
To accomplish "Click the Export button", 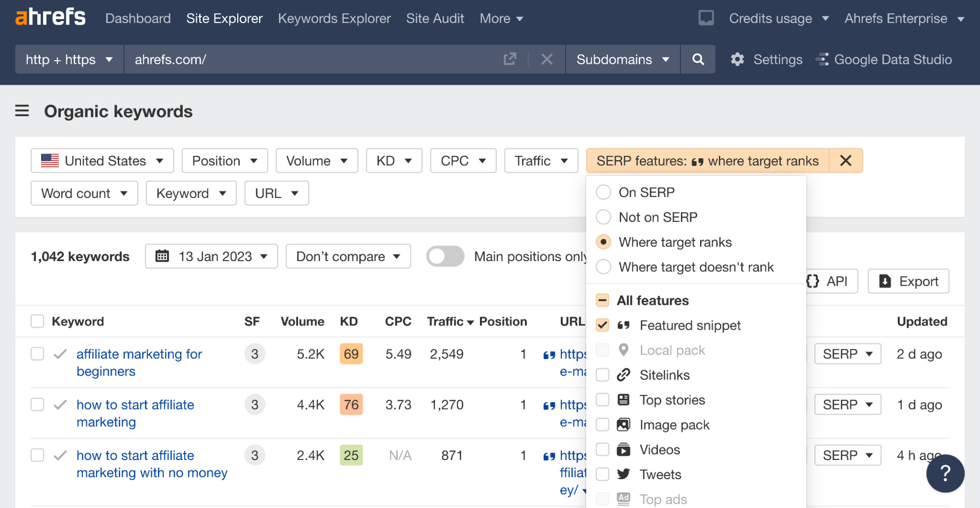I will (x=908, y=281).
